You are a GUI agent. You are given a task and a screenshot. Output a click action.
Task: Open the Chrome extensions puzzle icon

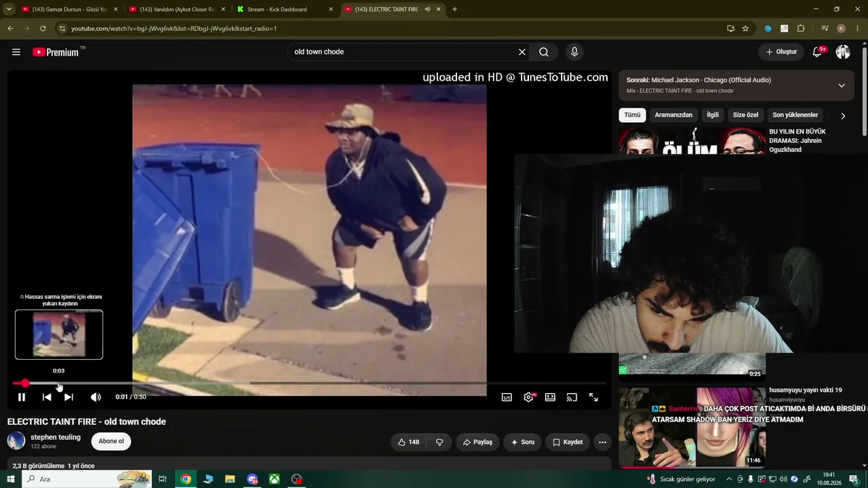pos(801,28)
